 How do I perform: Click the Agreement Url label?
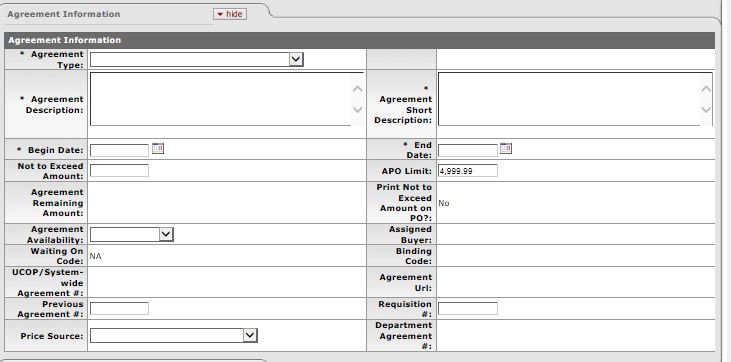pyautogui.click(x=406, y=282)
